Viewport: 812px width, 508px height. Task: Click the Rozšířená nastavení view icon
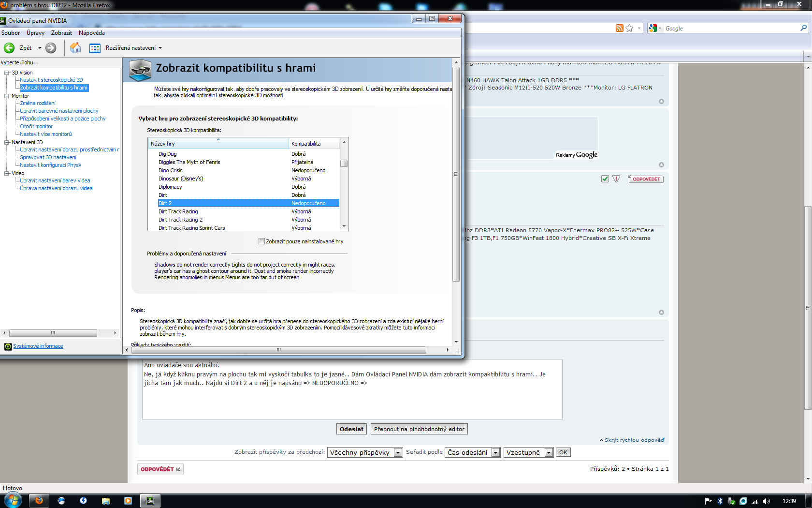point(95,48)
